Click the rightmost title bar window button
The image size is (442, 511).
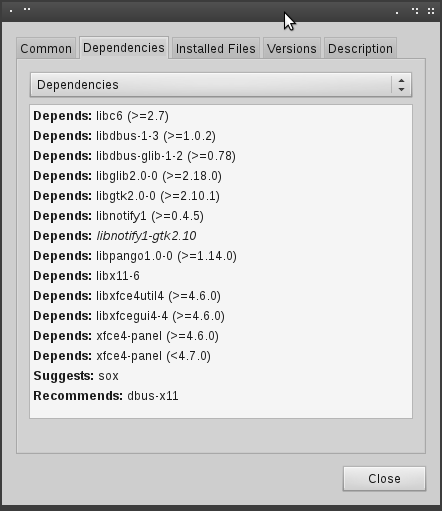[431, 11]
